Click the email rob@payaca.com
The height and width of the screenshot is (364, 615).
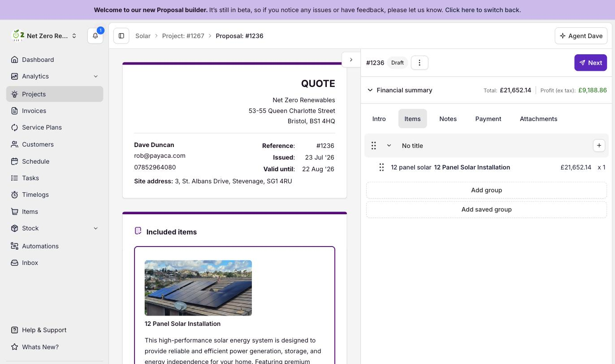click(160, 156)
